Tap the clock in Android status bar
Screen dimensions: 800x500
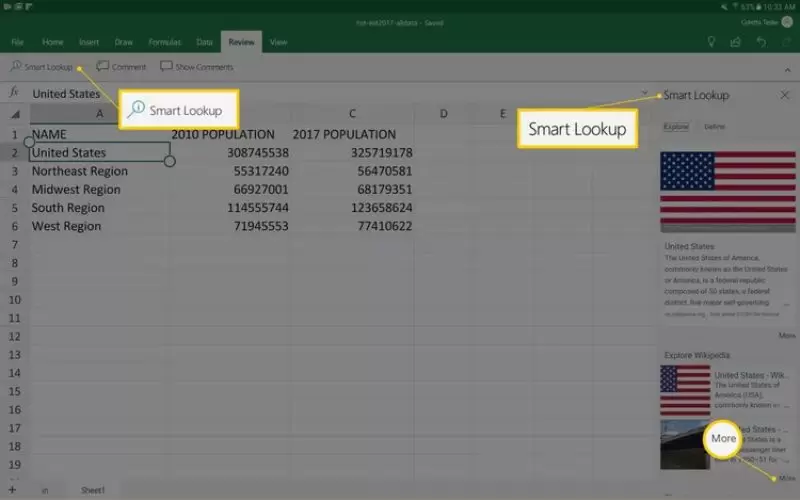coord(780,7)
